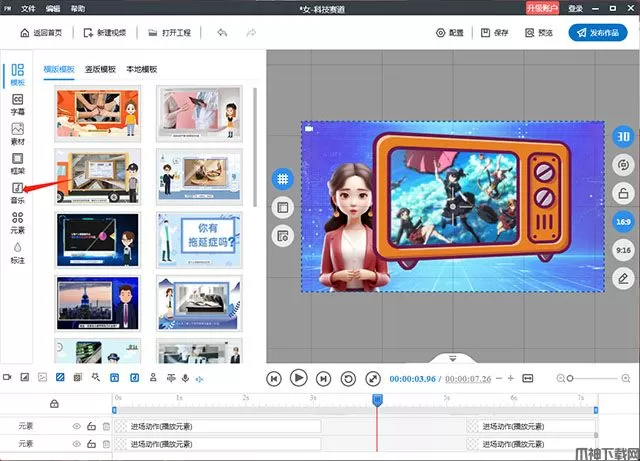Click the 标注 annotation sidebar icon

[17, 252]
